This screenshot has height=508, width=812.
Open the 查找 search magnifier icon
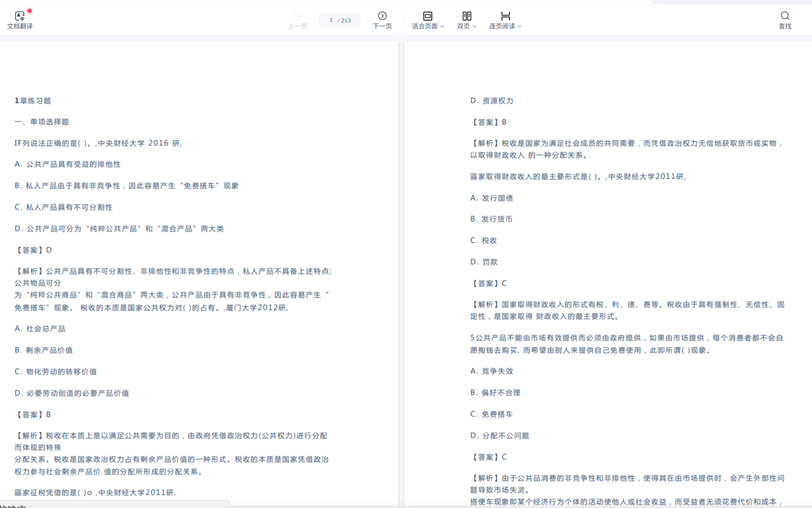pos(785,16)
